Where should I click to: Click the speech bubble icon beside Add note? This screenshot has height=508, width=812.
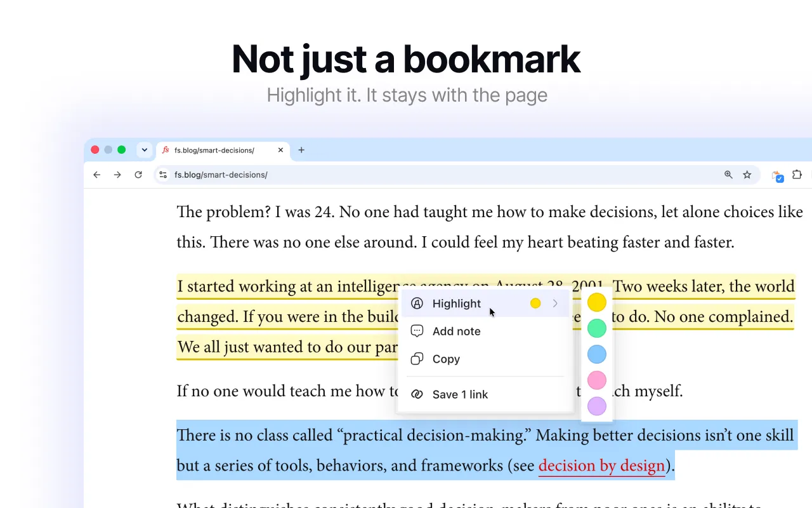(x=417, y=331)
